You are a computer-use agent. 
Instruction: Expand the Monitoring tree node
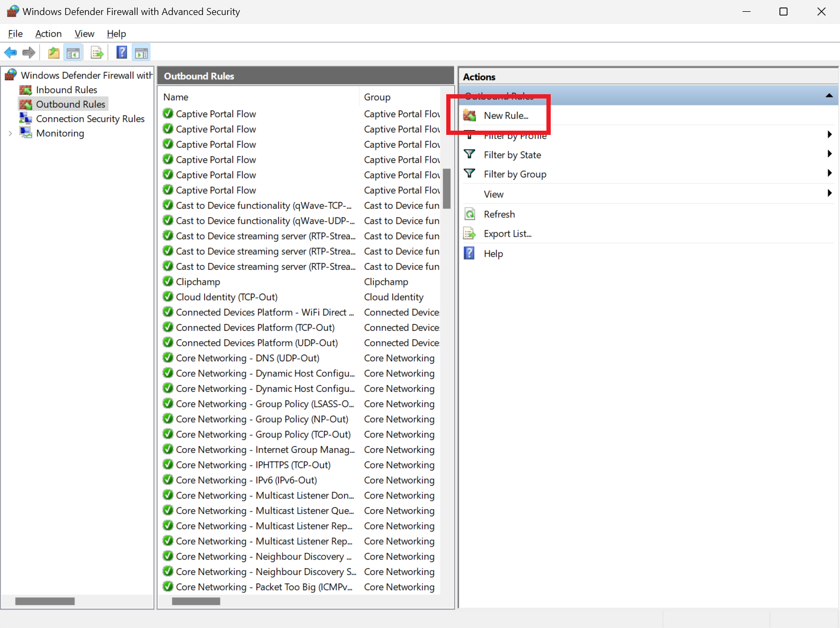(10, 133)
